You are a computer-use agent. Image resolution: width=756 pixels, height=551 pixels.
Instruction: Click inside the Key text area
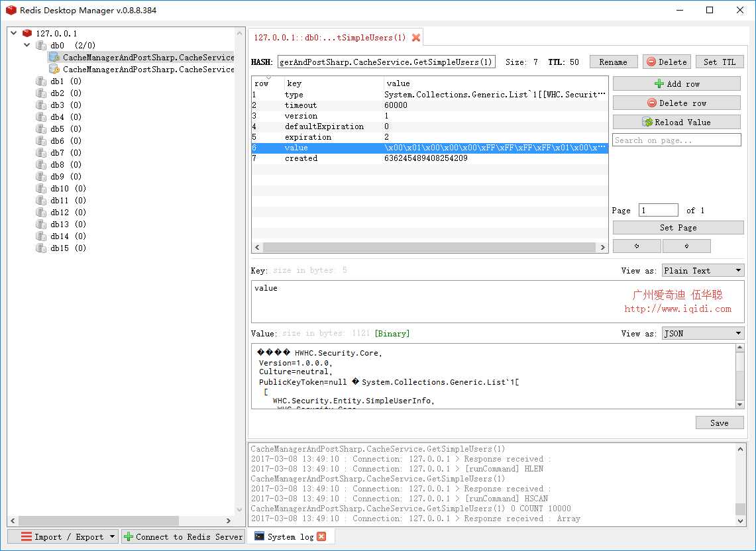[498, 302]
